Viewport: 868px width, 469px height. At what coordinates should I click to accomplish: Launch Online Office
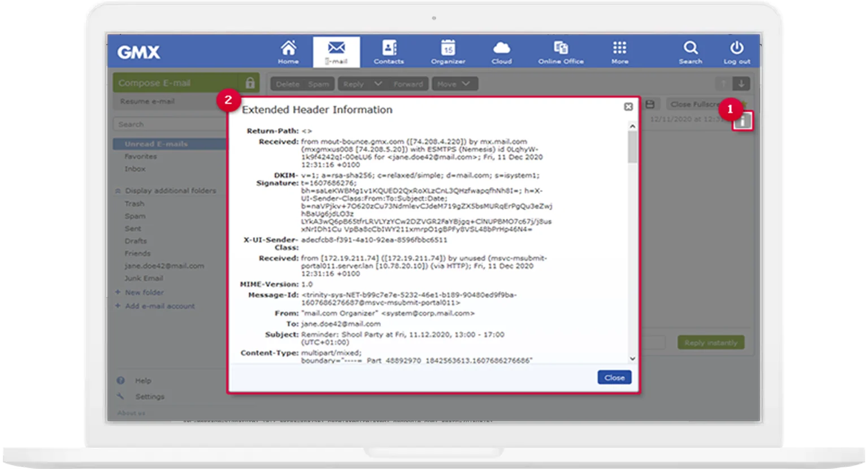pos(561,52)
